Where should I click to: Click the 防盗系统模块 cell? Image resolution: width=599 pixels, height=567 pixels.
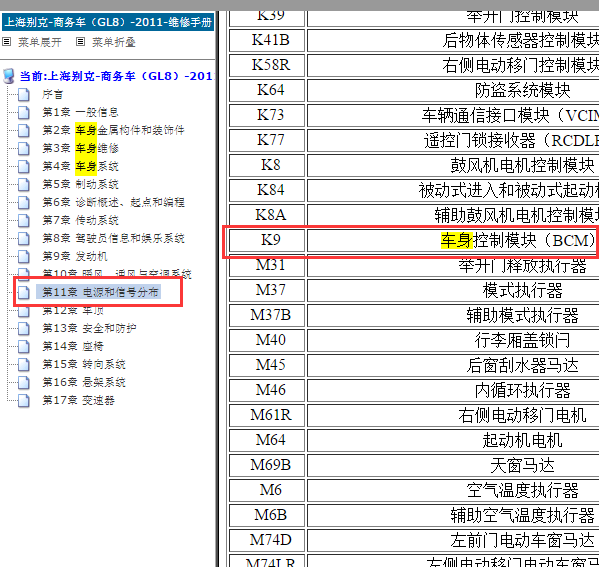(453, 90)
